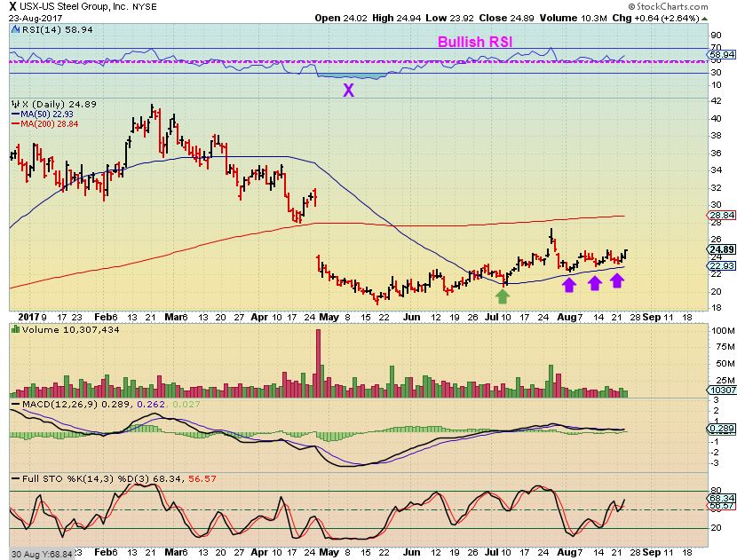Screen dimensions: 737x560
Task: Click the tall volume spike bar in late April
Action: point(318,363)
